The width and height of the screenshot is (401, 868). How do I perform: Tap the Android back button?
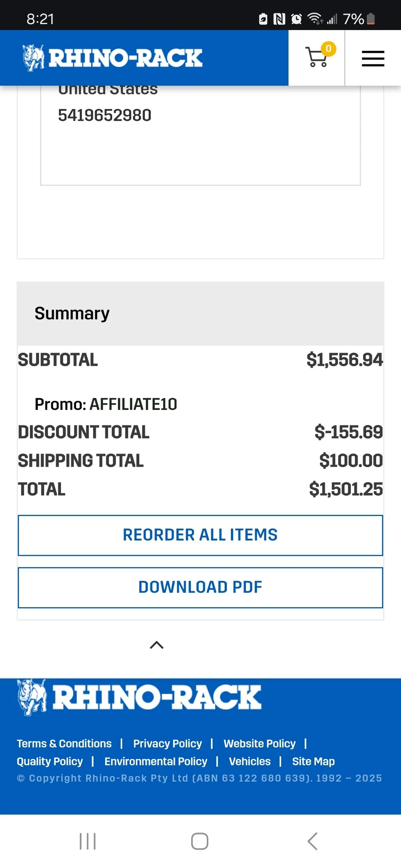312,841
